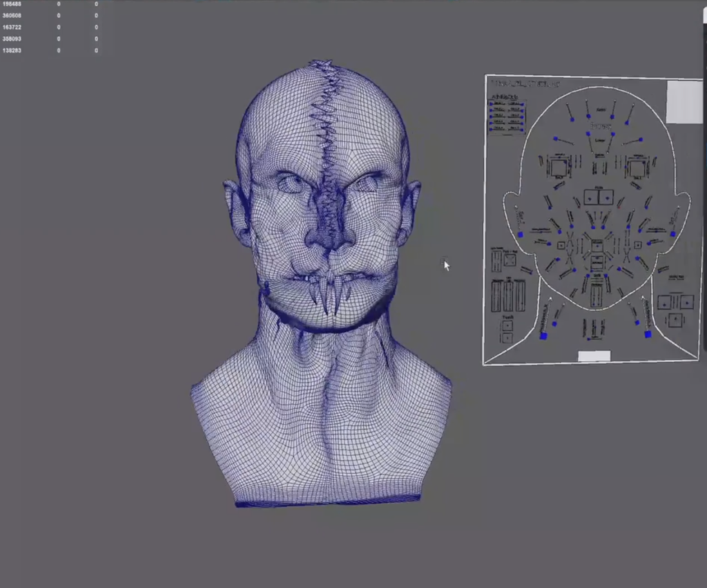The height and width of the screenshot is (588, 707).
Task: Click the upper Teeth control box
Action: coord(507,324)
